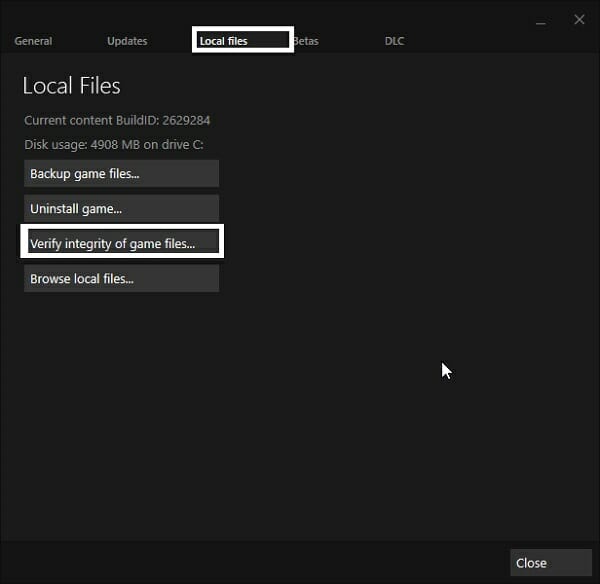Switch to the Updates tab
The width and height of the screenshot is (600, 584).
point(127,41)
